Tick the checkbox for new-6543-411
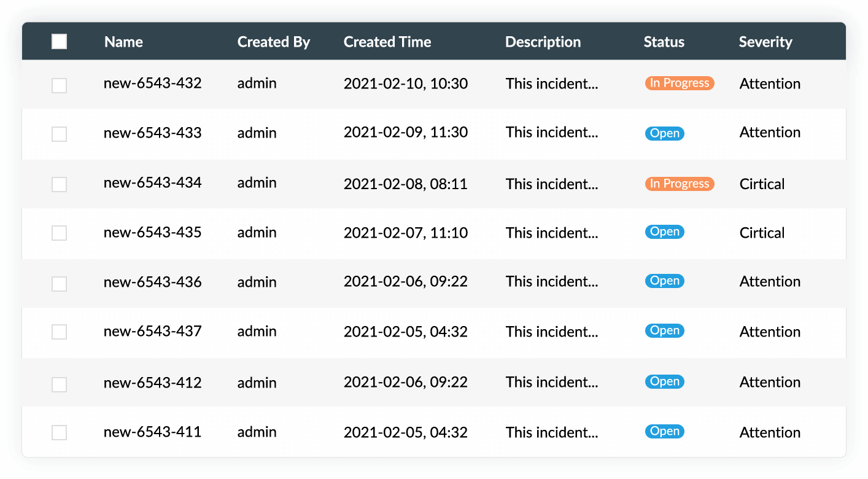The width and height of the screenshot is (868, 479). tap(60, 433)
